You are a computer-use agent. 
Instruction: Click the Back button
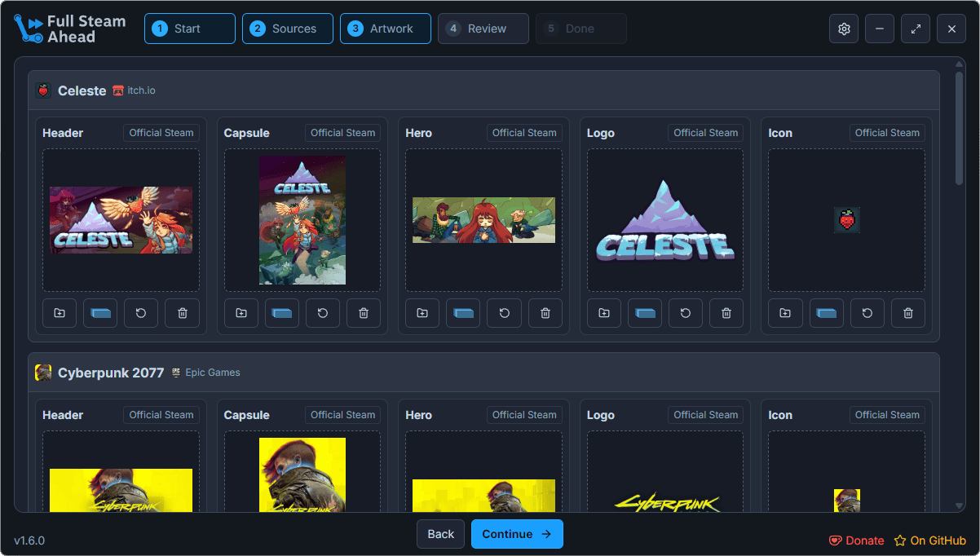coord(441,534)
